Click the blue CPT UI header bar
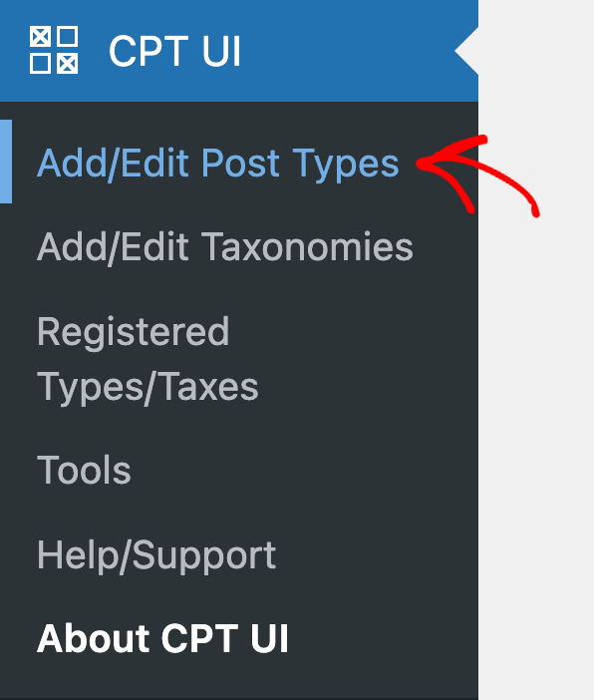Image resolution: width=594 pixels, height=700 pixels. (x=239, y=51)
